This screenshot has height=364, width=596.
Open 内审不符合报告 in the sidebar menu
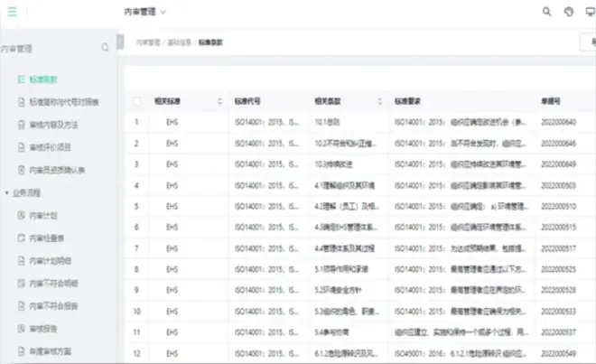(x=56, y=305)
